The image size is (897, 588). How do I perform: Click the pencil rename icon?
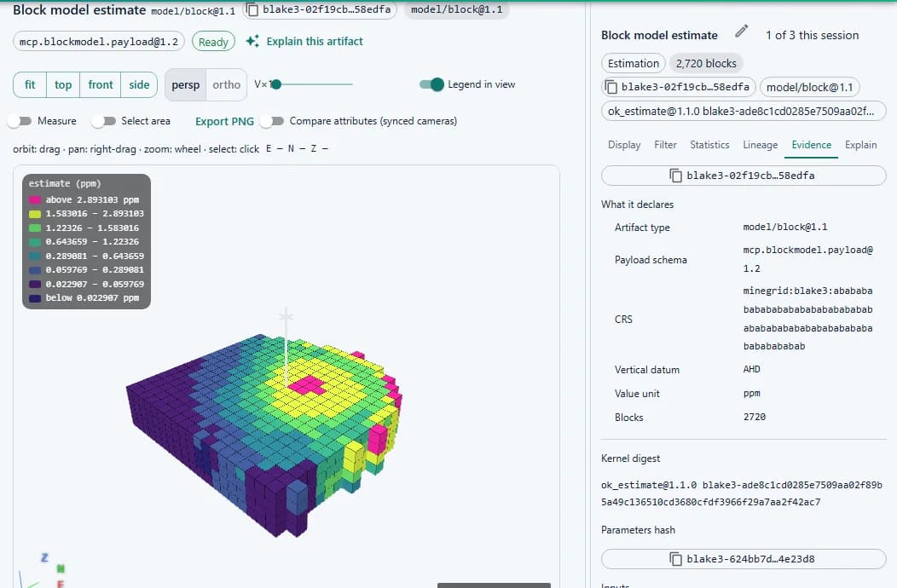coord(742,31)
